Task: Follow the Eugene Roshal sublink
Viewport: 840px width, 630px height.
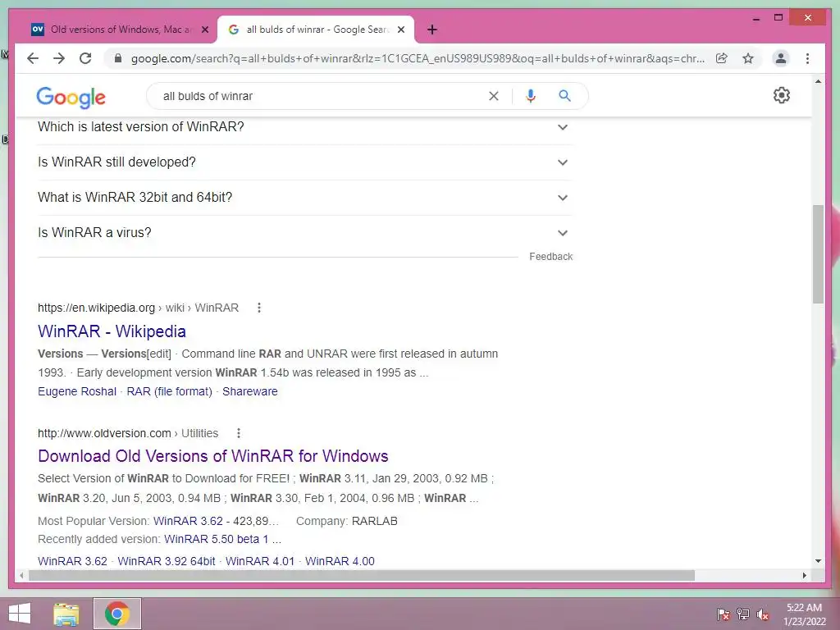Action: pos(76,391)
